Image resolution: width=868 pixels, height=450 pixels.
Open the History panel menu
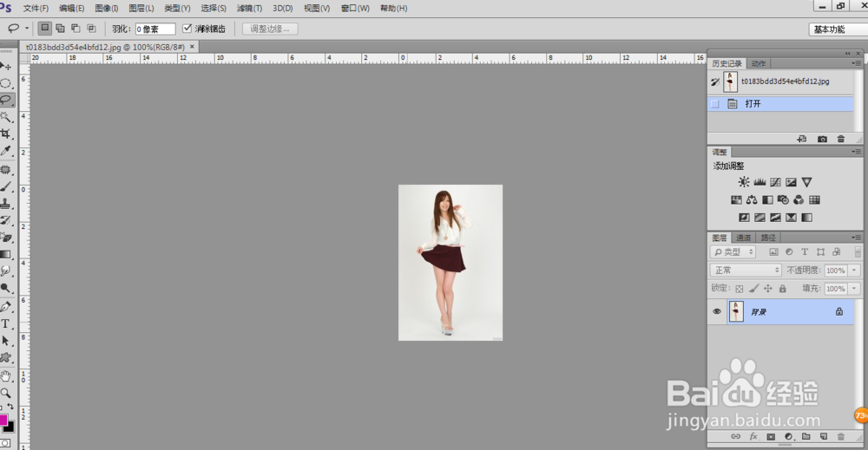(x=856, y=63)
